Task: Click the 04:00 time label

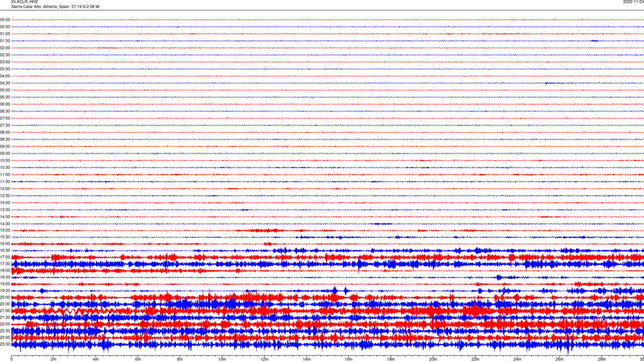Action: point(5,76)
